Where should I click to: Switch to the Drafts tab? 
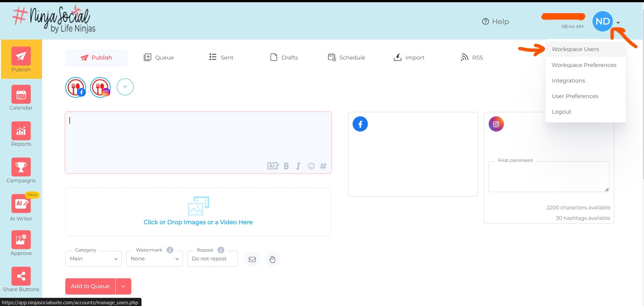[x=284, y=57]
